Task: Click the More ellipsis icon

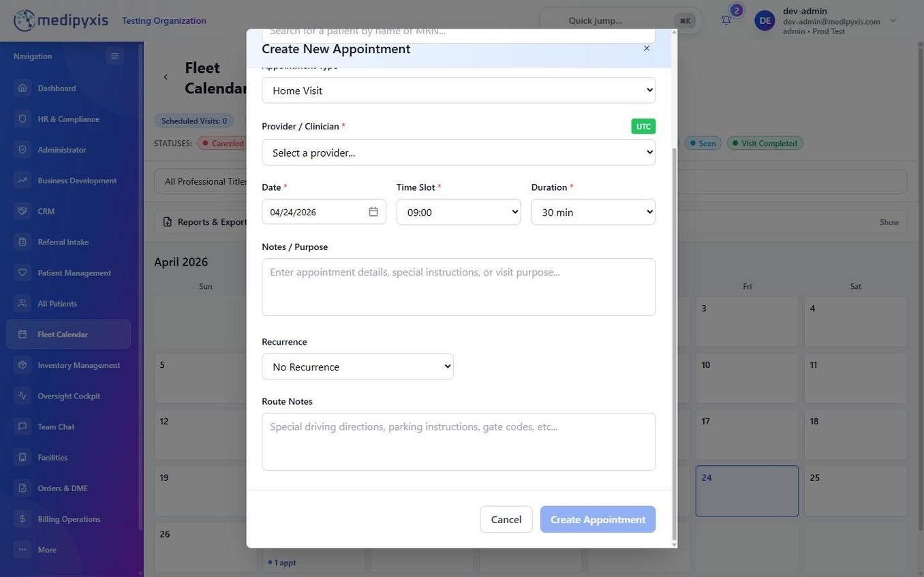Action: [22, 550]
